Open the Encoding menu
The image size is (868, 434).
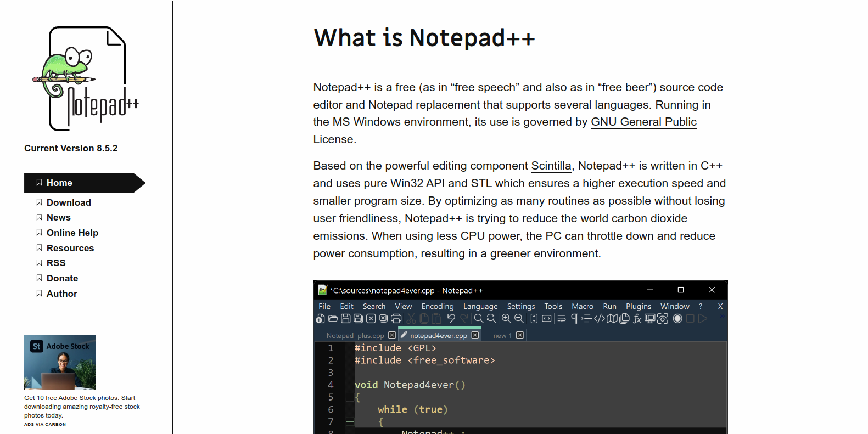pyautogui.click(x=438, y=306)
